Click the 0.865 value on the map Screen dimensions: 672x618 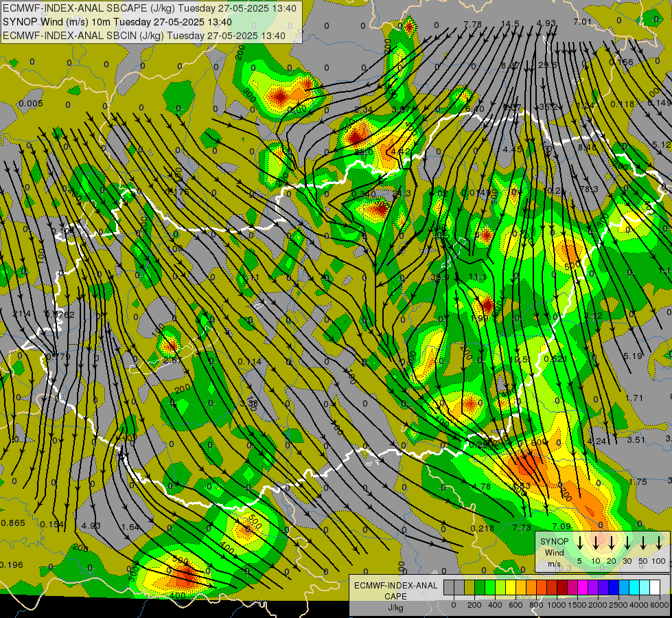tap(13, 523)
